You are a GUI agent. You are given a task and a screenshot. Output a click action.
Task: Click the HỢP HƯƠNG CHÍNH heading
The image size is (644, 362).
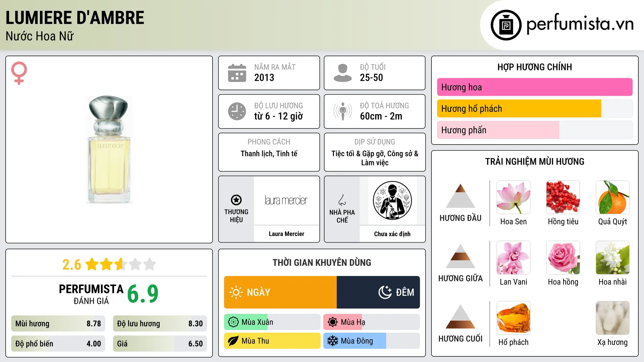coord(535,67)
